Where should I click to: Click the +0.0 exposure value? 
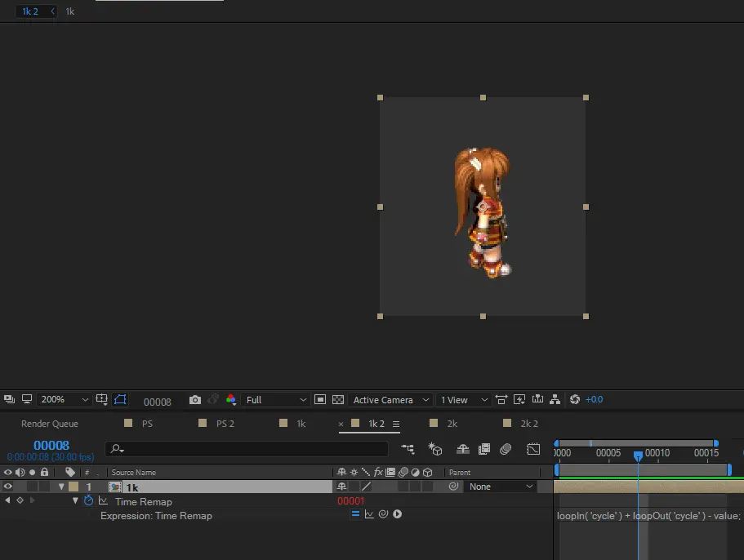point(594,399)
